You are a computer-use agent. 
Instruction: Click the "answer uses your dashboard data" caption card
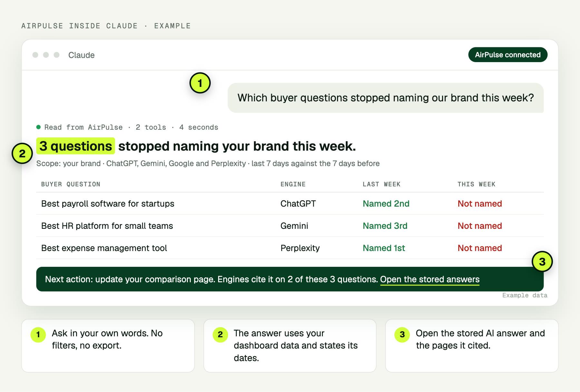click(290, 346)
